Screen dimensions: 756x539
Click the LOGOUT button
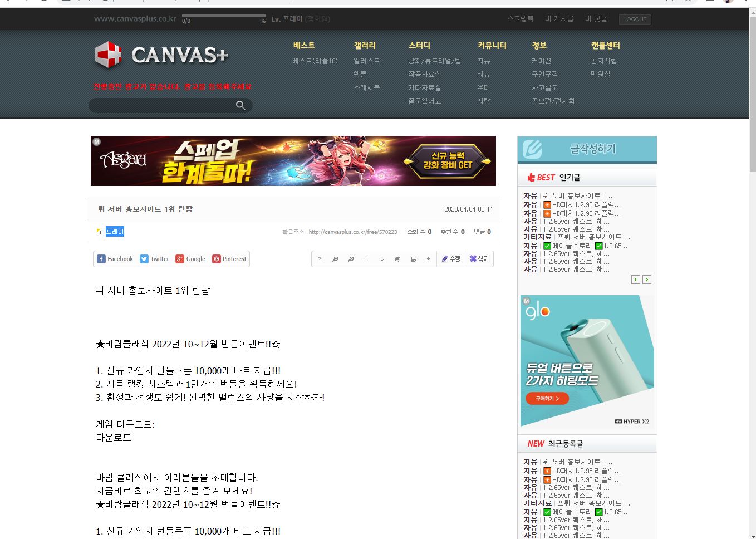635,19
